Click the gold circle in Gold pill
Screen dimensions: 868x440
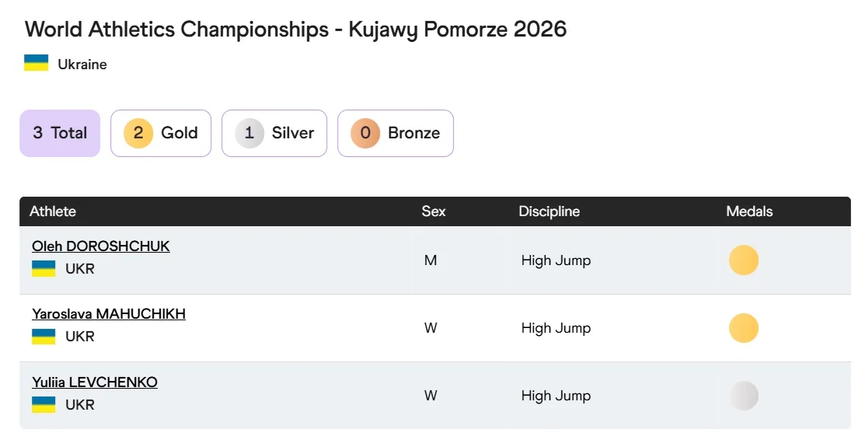138,133
